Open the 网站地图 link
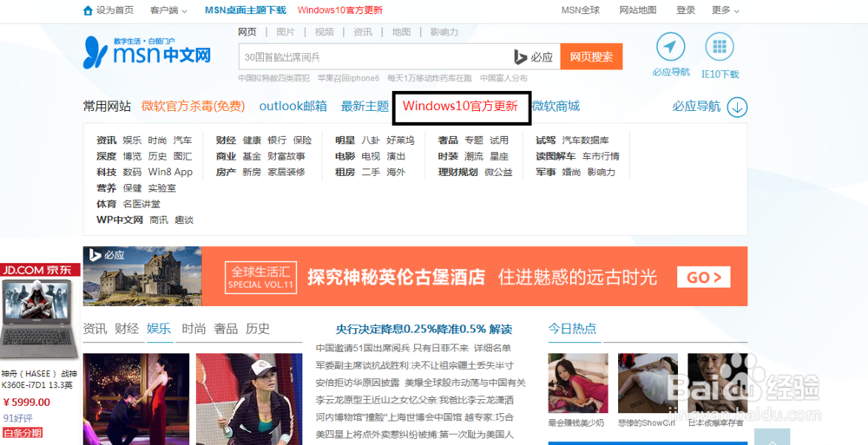The width and height of the screenshot is (868, 445). click(638, 10)
